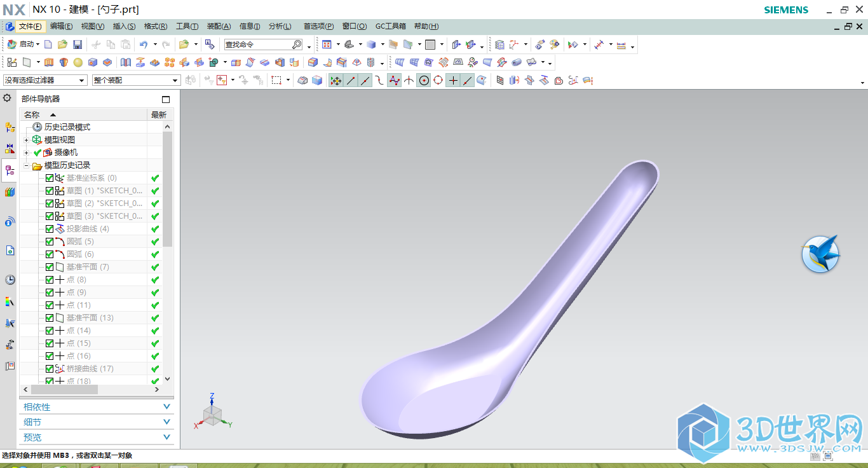
Task: Toggle the snap Quadrant Point icon
Action: pyautogui.click(x=438, y=80)
